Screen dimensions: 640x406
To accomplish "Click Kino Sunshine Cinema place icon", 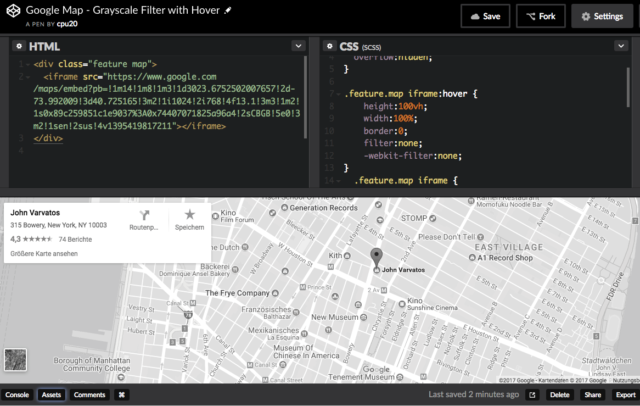I will [402, 304].
